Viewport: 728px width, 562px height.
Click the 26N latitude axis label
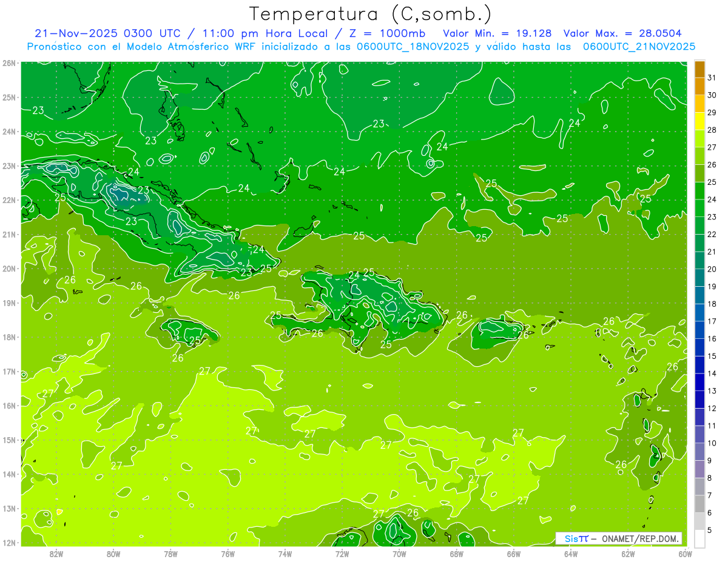click(x=9, y=63)
